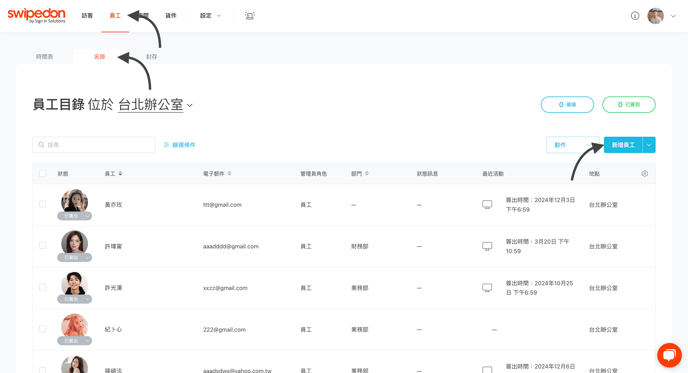Check the row checkbox for xxzz@gmail.com
This screenshot has width=688, height=373.
coord(43,287)
